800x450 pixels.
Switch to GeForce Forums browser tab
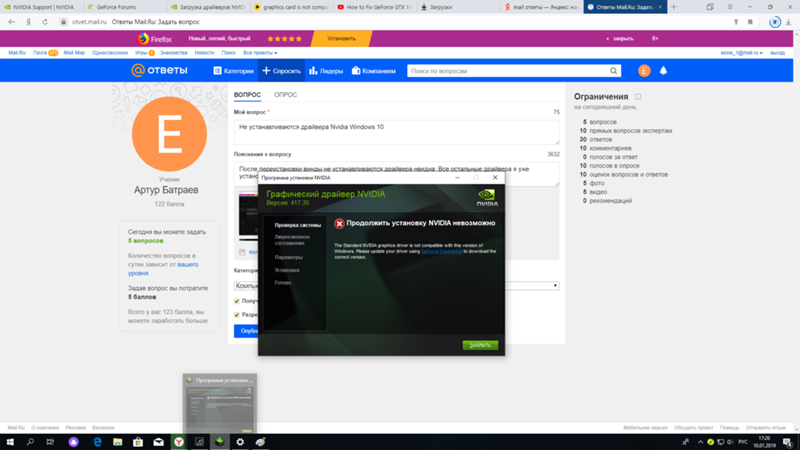point(123,7)
